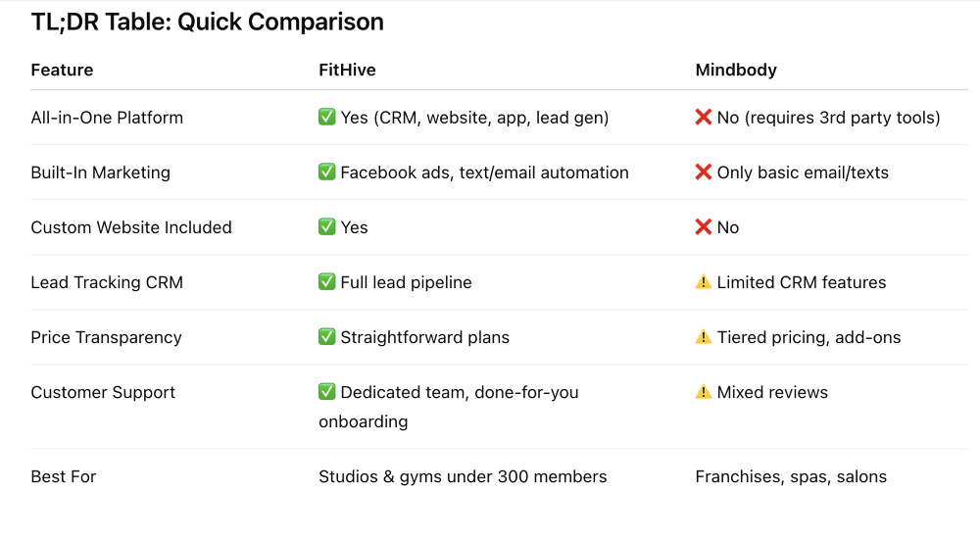Click yellow warning icon beside 'Limited CRM features'
This screenshot has height=541, width=980.
(703, 281)
